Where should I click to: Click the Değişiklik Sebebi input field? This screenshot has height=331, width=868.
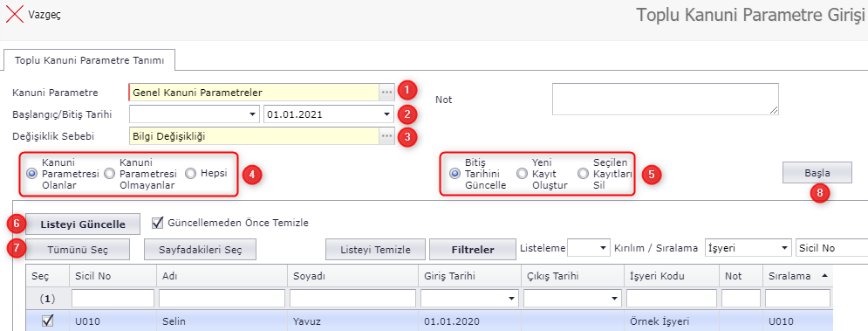(254, 136)
